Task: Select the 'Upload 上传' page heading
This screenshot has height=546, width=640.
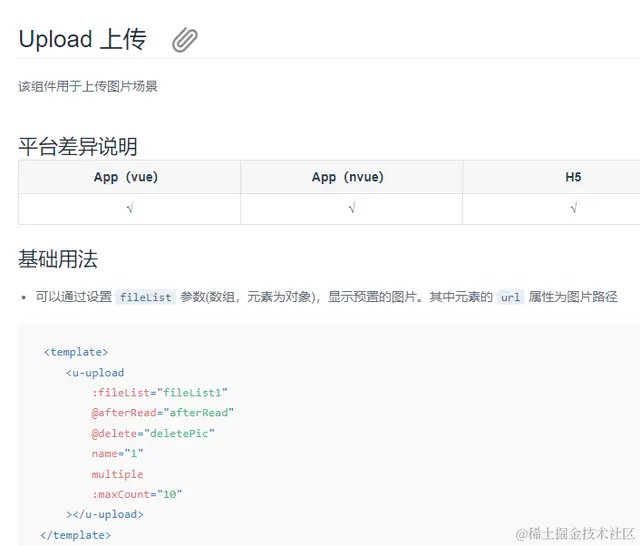Action: [82, 40]
